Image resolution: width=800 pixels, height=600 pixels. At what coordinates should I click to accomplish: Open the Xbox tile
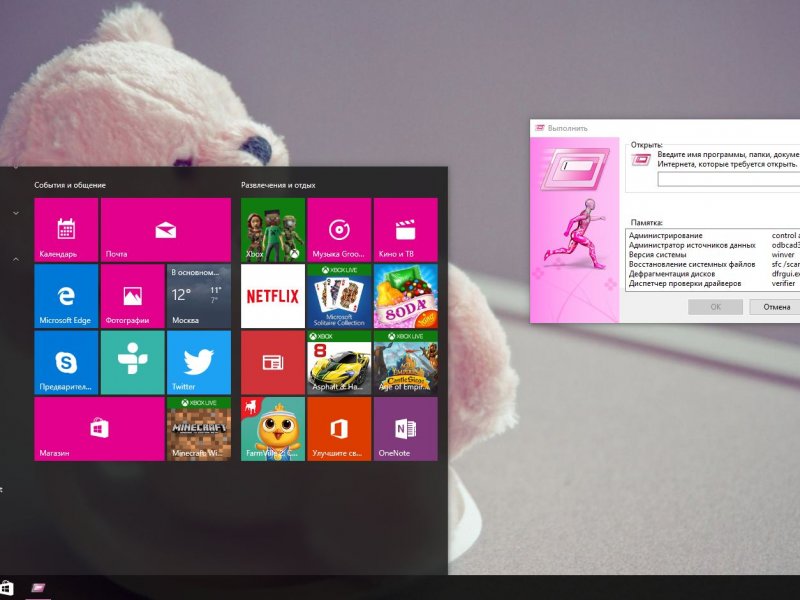click(x=273, y=230)
